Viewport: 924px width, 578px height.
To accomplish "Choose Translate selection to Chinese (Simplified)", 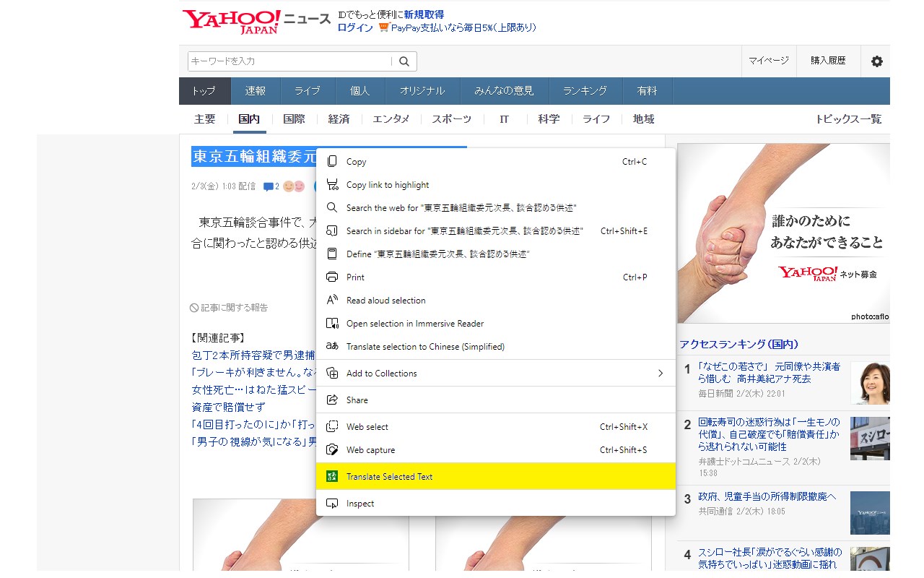I will point(496,347).
